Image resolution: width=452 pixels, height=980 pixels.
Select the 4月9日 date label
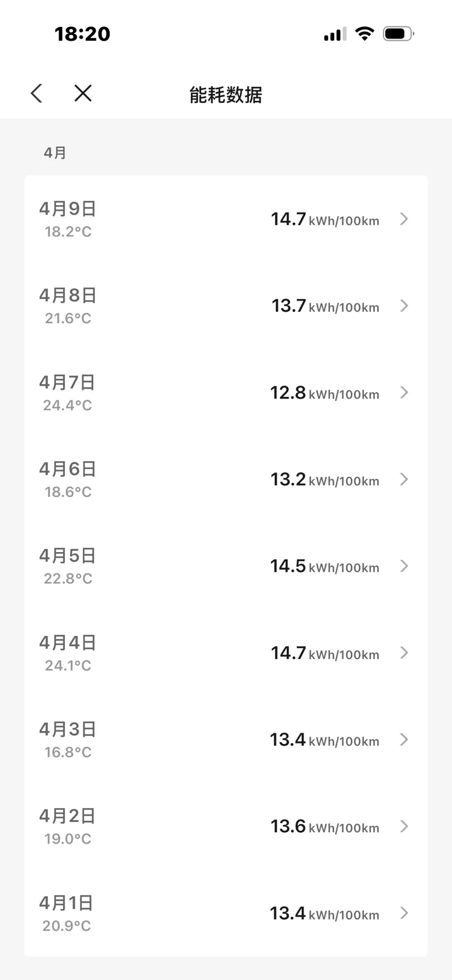[67, 209]
